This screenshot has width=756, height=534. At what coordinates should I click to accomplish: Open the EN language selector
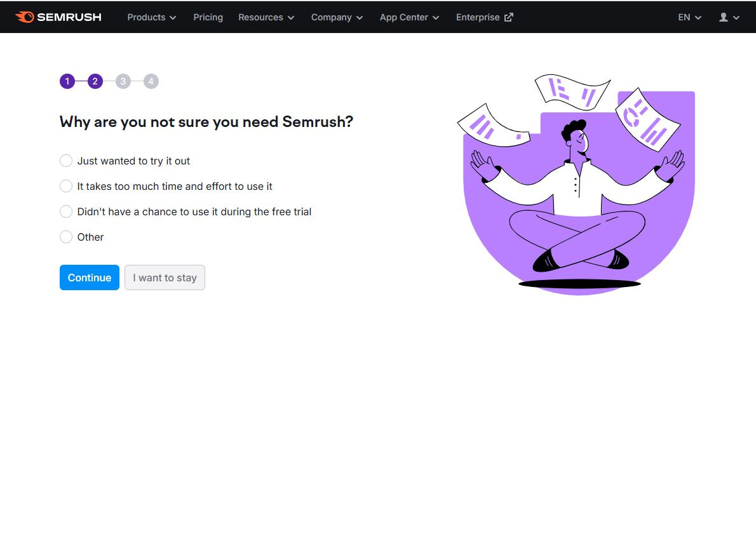(689, 17)
